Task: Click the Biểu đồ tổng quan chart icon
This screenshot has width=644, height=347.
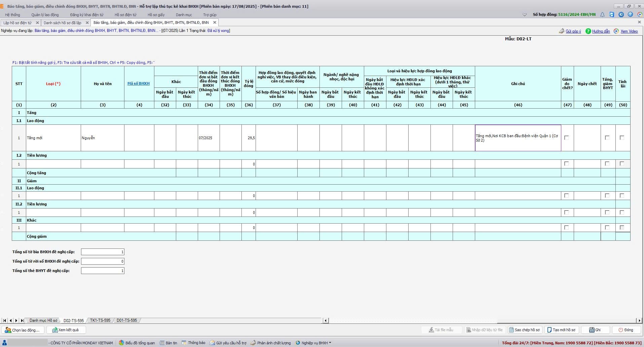Action: [x=121, y=343]
